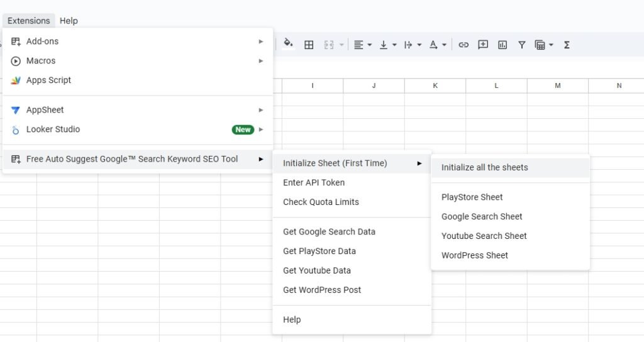Screen dimensions: 644x342
Task: Expand arrow next to AppSheet
Action: (x=261, y=110)
